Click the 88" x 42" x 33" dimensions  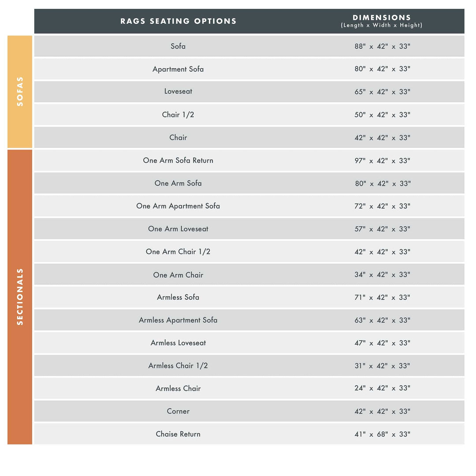coord(382,46)
